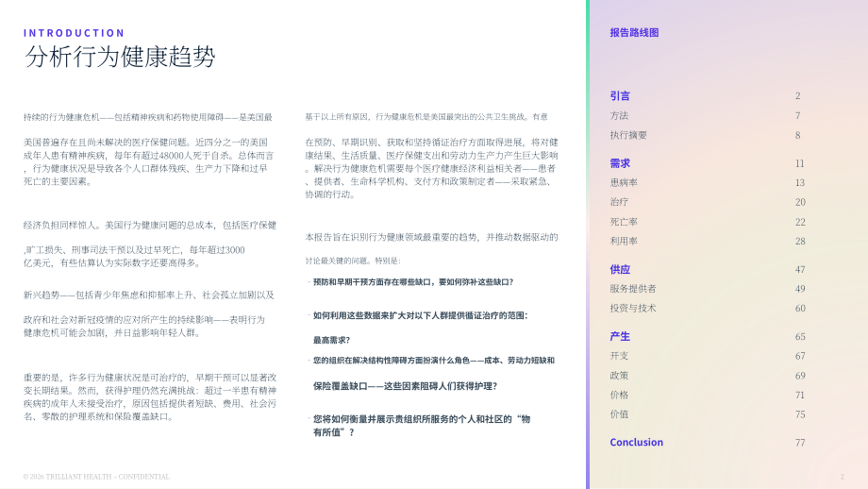The image size is (868, 489).
Task: Click page number 65 beside 产生
Action: (800, 337)
